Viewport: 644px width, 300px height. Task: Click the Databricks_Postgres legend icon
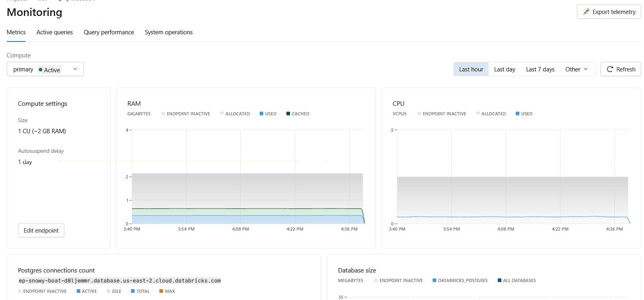tap(434, 280)
